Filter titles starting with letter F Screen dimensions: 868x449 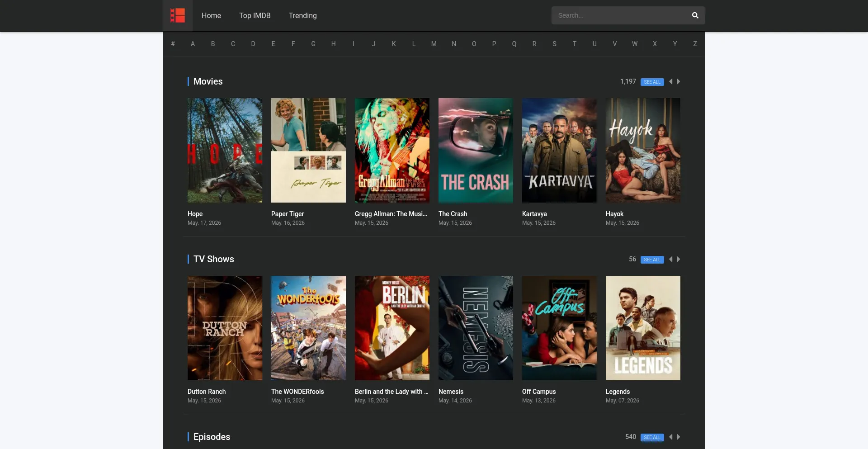(293, 44)
